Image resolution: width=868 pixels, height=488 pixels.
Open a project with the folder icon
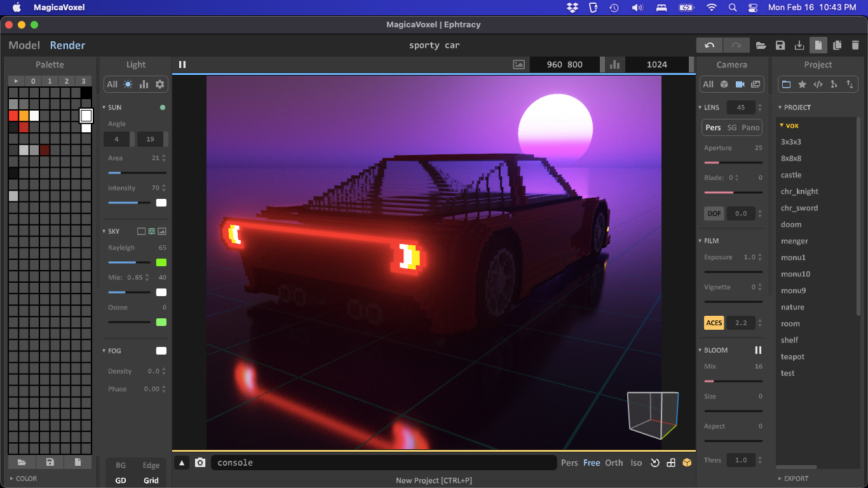point(761,45)
